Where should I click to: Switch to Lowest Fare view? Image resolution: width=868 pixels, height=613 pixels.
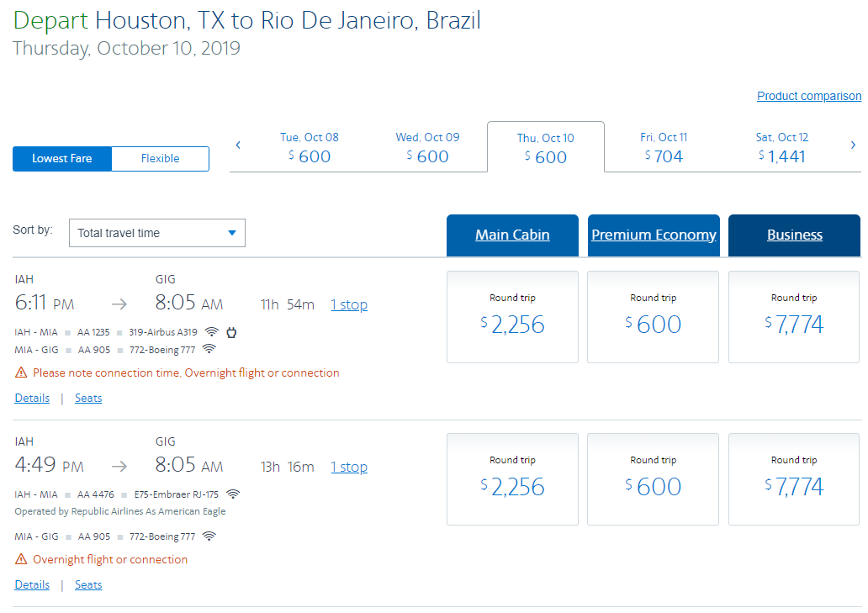[62, 159]
